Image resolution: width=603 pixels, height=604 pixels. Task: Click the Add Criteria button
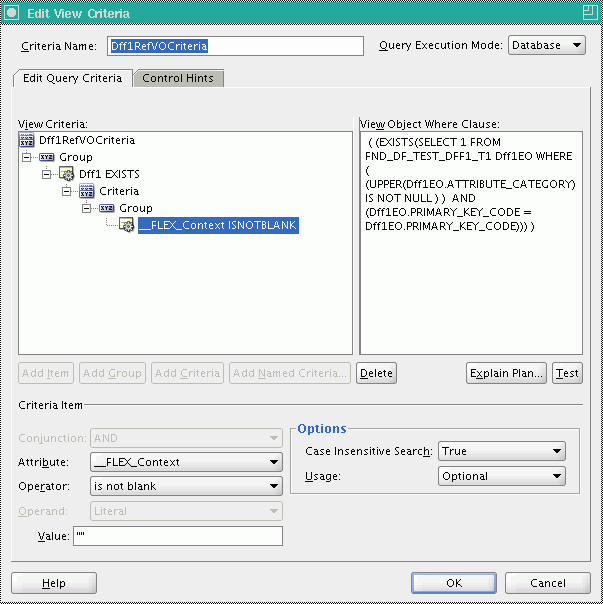point(187,373)
